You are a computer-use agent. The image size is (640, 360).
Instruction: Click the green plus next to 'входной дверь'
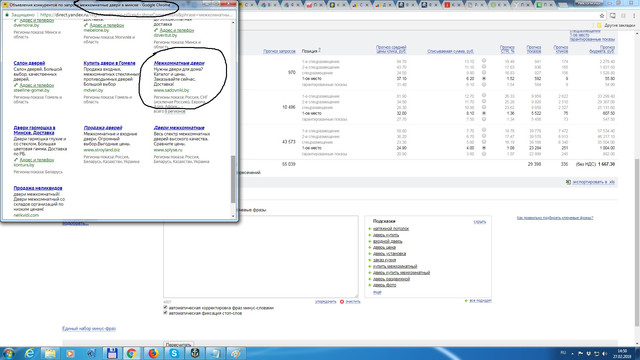point(370,241)
